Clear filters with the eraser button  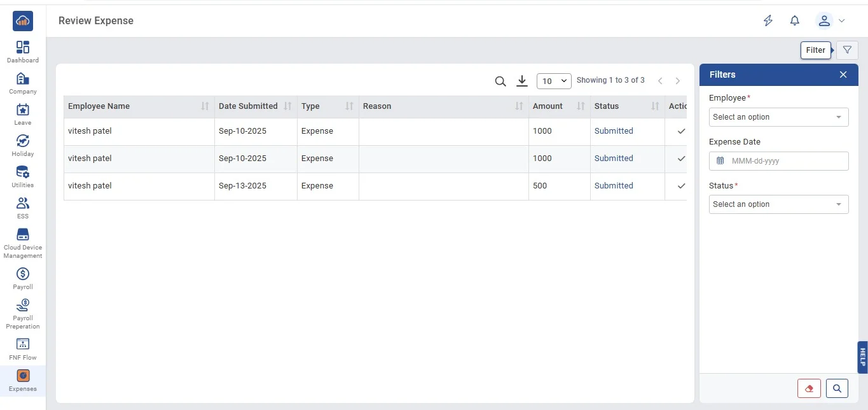pos(809,388)
